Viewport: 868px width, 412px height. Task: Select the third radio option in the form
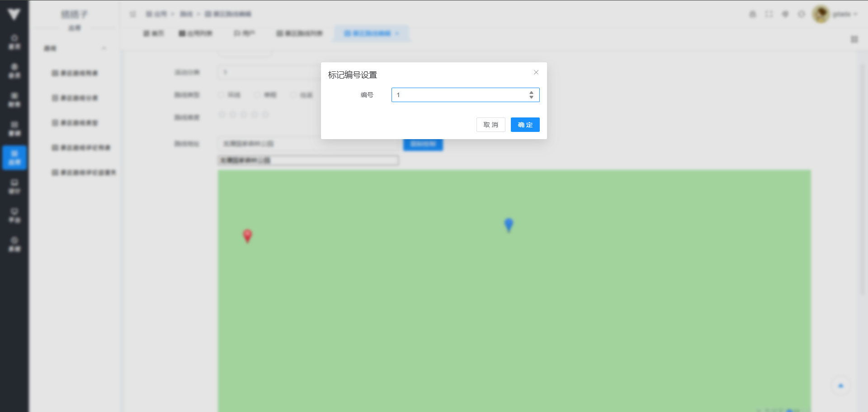pos(294,95)
